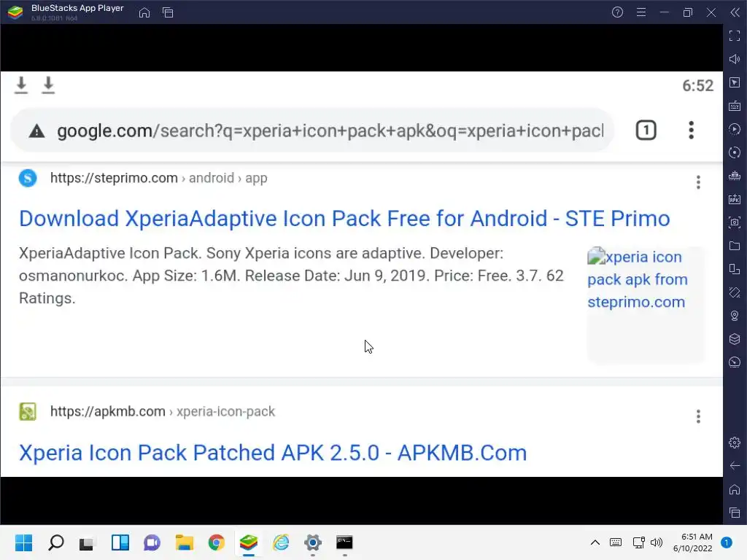This screenshot has width=747, height=560.
Task: Open Xperia Icon Pack Patched APK link
Action: (x=273, y=453)
